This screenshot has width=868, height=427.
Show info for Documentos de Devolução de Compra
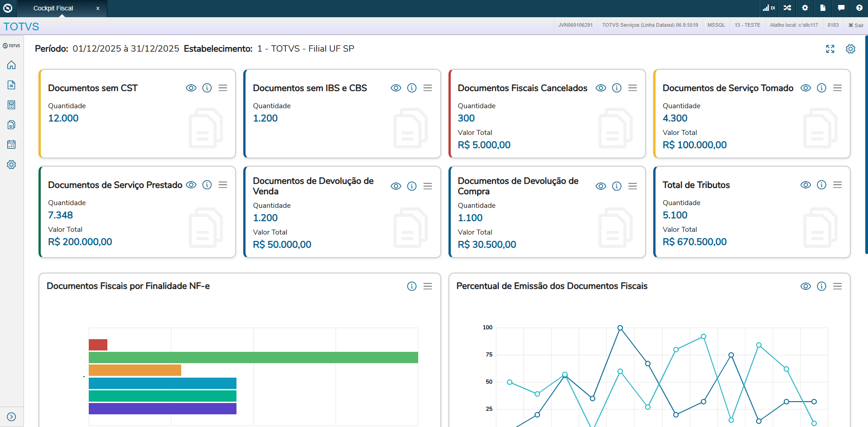pos(617,186)
